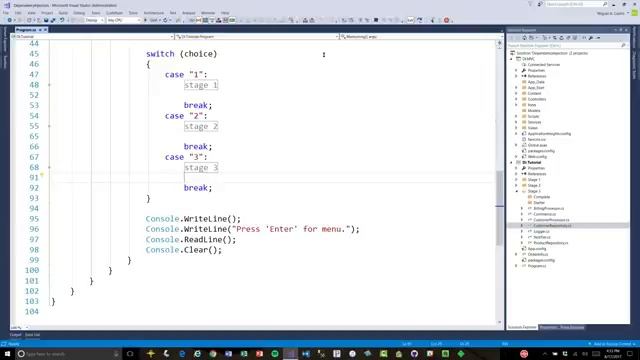This screenshot has width=640, height=360.
Task: Select the Connected Services node
Action: pyautogui.click(x=543, y=64)
